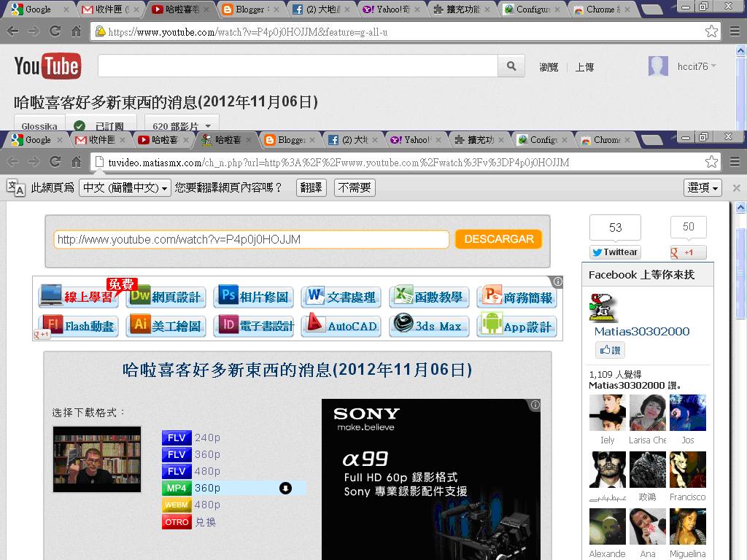Click the Word 文書處理 ad button
The height and width of the screenshot is (560, 747).
coord(341,297)
